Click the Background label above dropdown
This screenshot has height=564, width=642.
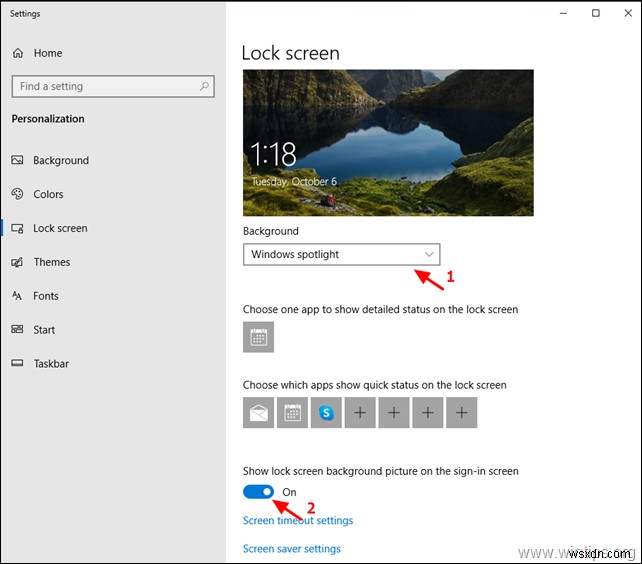(271, 231)
